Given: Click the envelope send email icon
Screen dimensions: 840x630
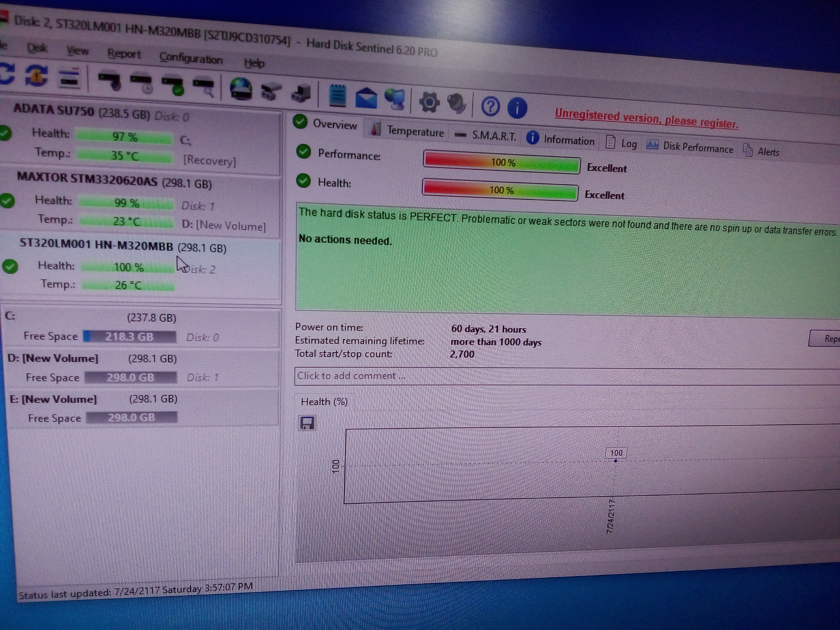Looking at the screenshot, I should tap(366, 97).
